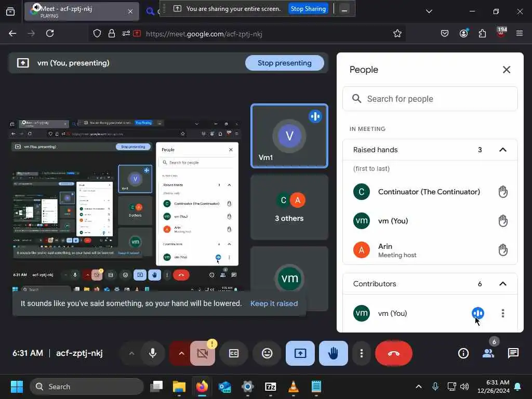Show hidden system tray icons
This screenshot has height=399, width=532.
coord(419,387)
